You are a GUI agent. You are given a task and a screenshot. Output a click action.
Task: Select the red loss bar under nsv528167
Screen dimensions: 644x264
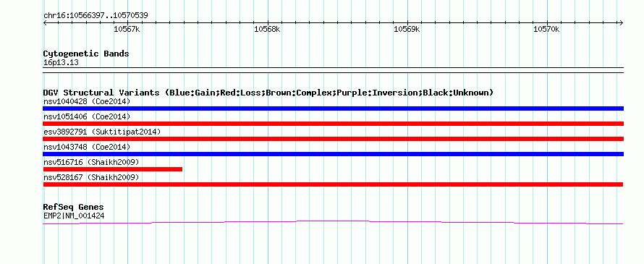333,184
